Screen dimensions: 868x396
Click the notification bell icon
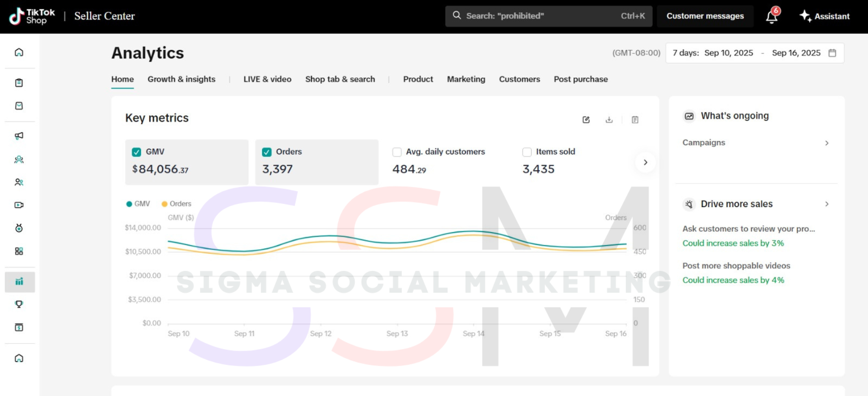coord(771,17)
